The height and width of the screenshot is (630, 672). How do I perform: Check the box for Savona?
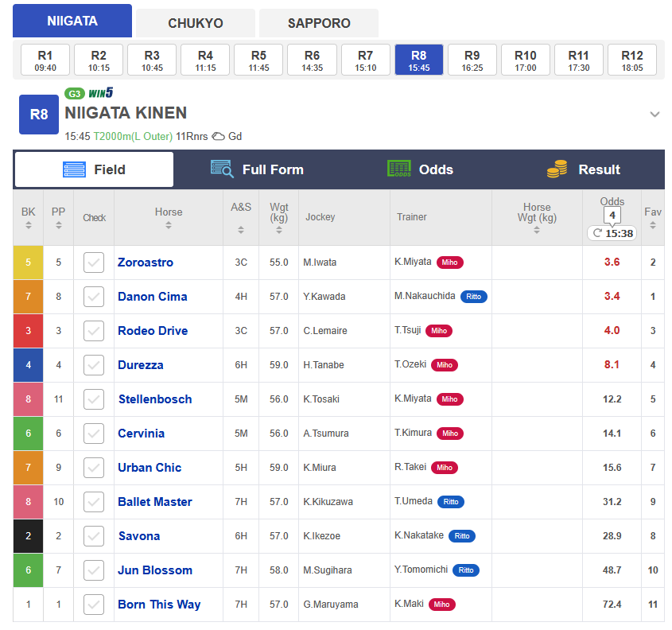[x=94, y=535]
